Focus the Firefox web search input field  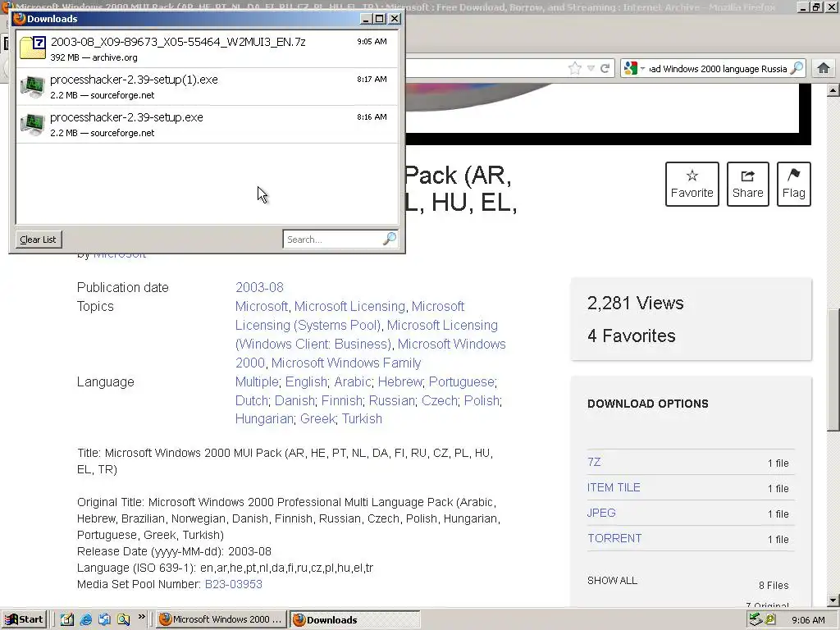(x=717, y=69)
